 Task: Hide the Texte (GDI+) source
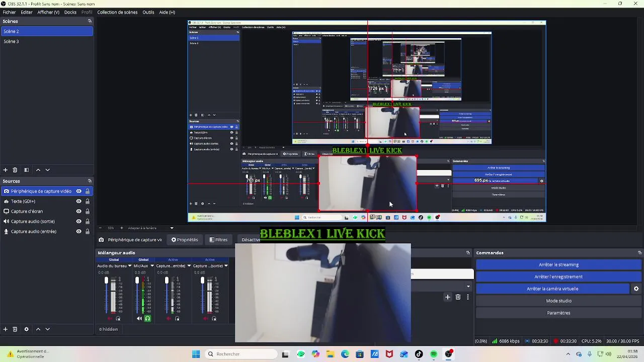coord(78,201)
